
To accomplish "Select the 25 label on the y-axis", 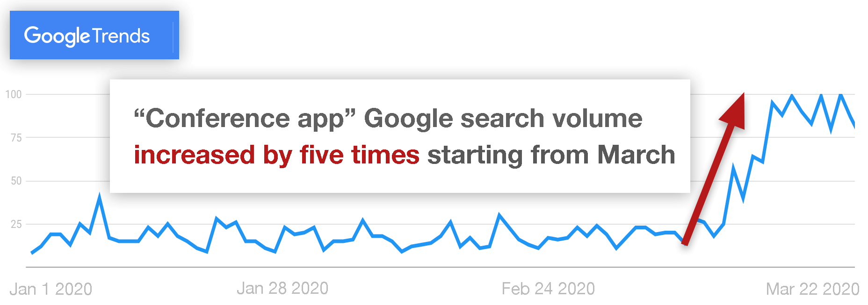I will tap(16, 224).
